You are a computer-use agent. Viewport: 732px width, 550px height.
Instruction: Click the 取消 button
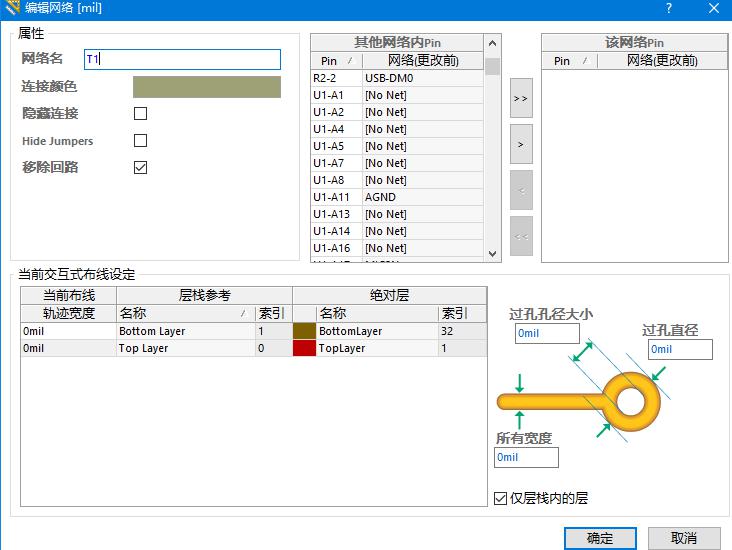(684, 538)
